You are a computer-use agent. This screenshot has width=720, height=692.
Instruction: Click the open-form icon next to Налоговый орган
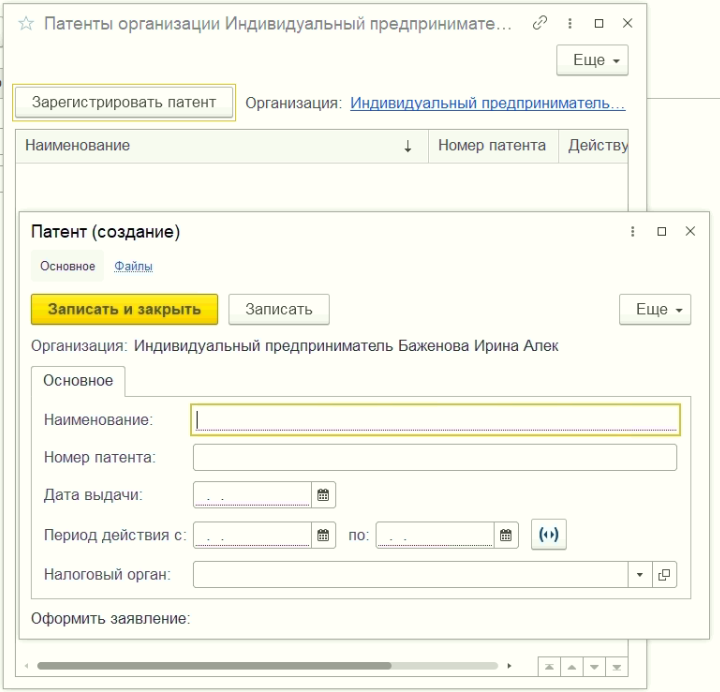coord(664,574)
